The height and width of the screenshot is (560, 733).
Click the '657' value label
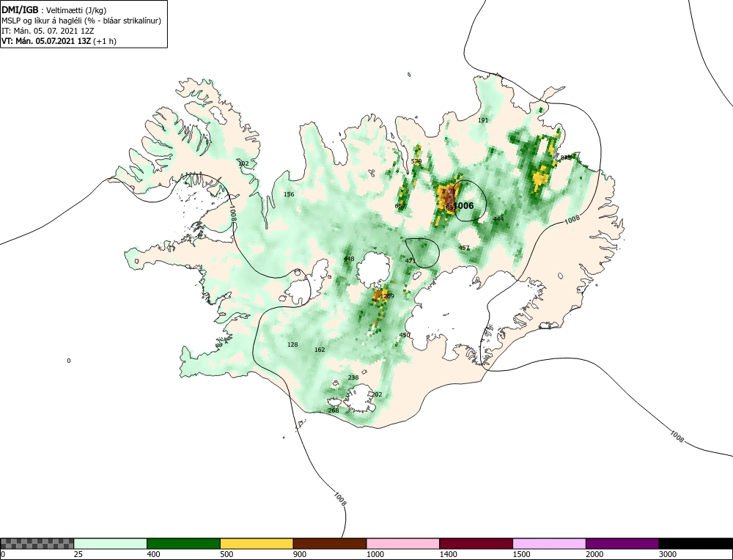[x=400, y=206]
